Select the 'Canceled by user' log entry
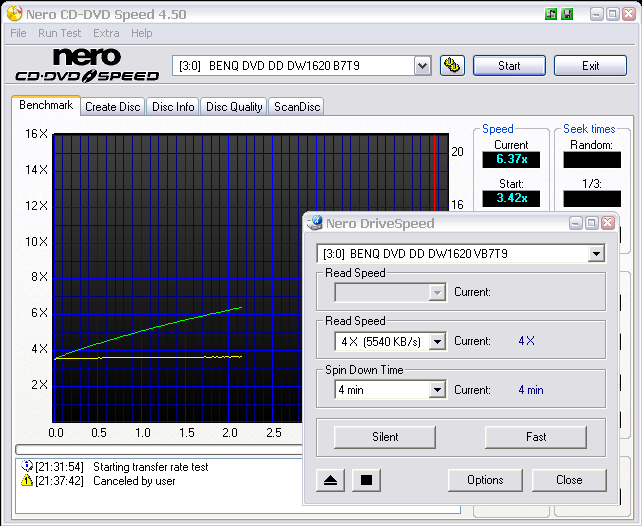 pyautogui.click(x=134, y=480)
